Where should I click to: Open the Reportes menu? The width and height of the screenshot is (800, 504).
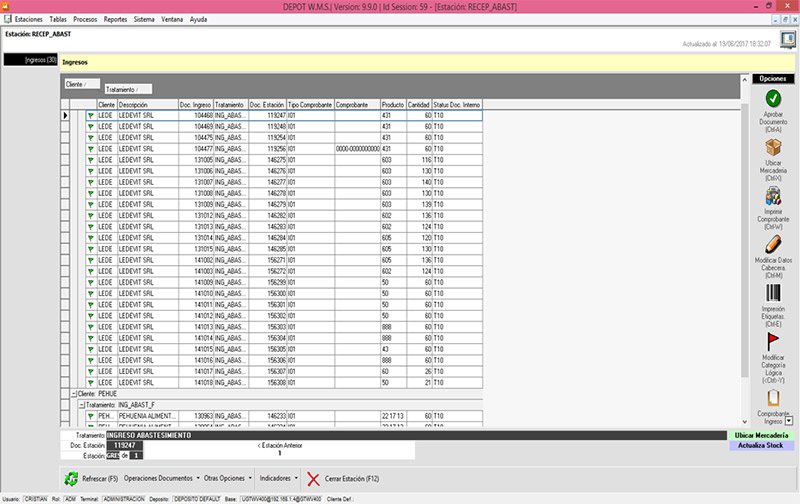click(115, 19)
